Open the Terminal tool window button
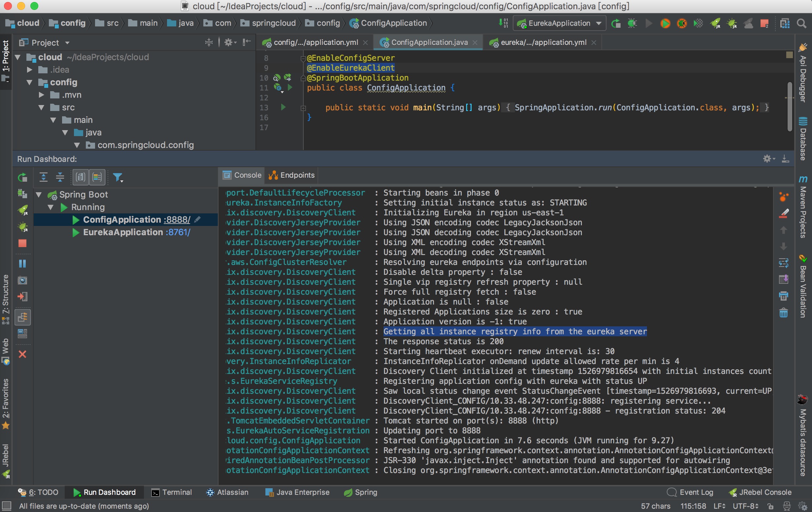This screenshot has height=512, width=812. tap(172, 492)
